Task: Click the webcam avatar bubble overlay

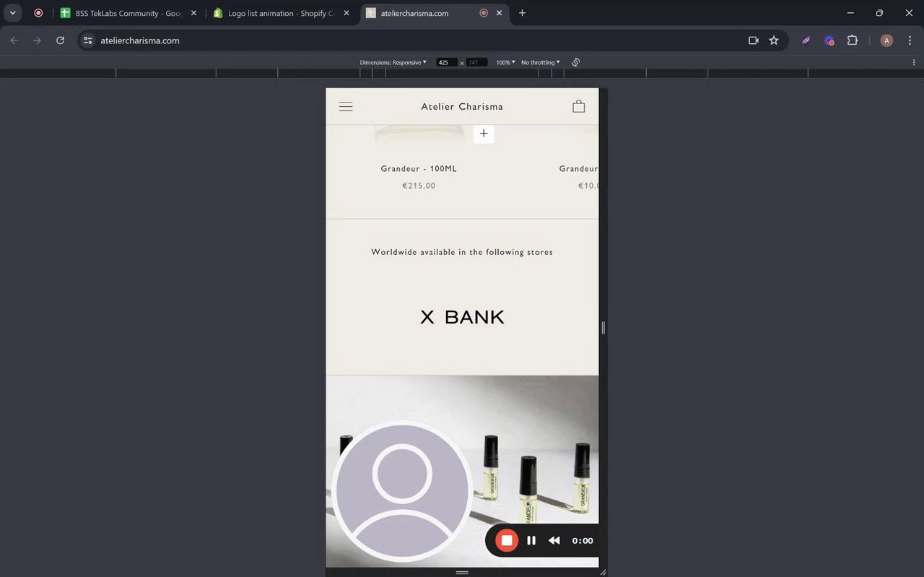Action: click(x=402, y=492)
